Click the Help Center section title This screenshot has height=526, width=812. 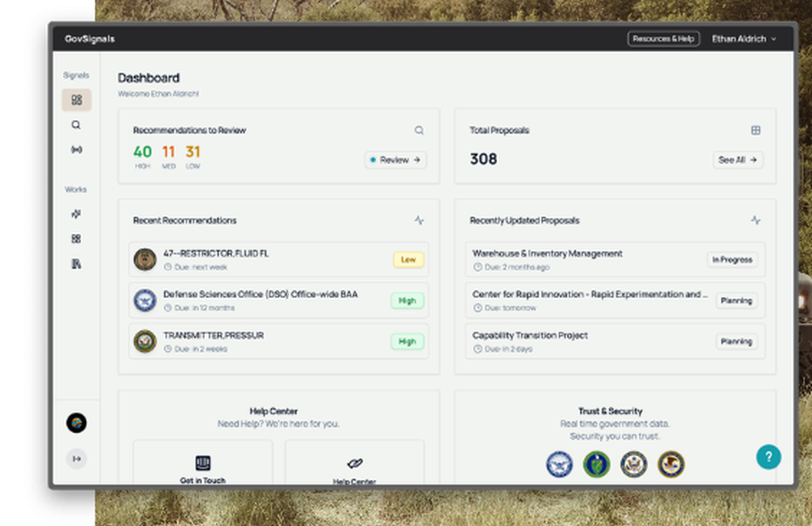coord(274,412)
